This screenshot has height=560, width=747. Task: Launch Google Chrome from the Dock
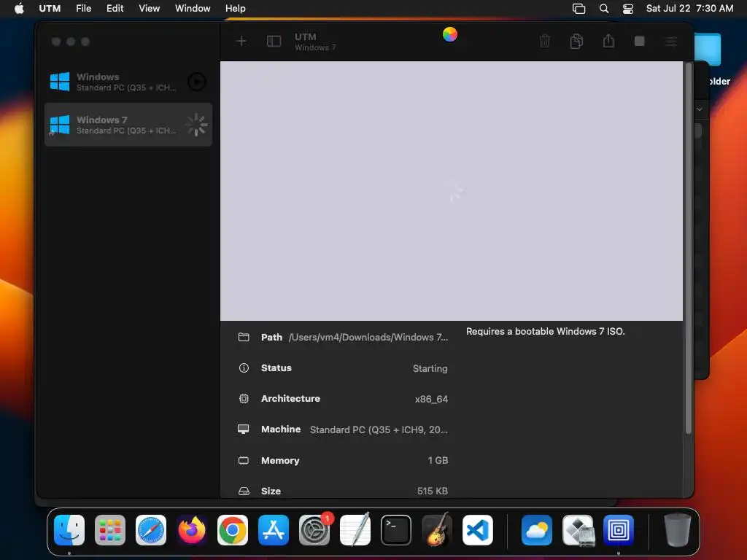click(x=233, y=529)
